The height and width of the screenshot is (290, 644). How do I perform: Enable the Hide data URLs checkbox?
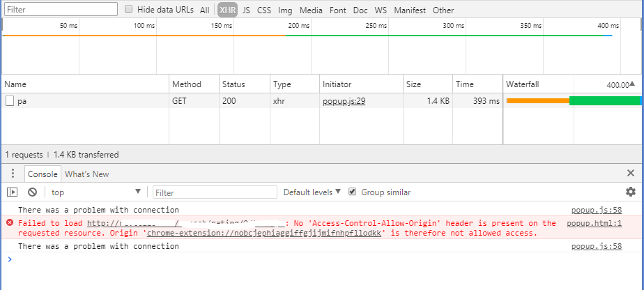128,9
